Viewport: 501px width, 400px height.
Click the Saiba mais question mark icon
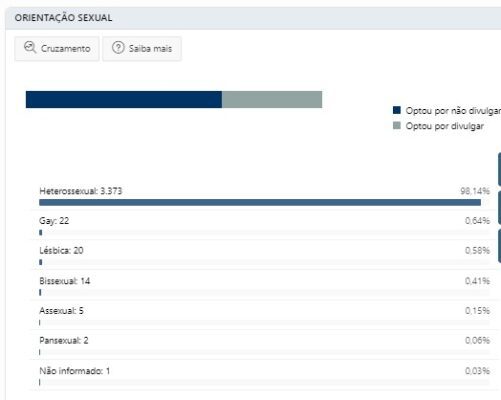point(118,48)
